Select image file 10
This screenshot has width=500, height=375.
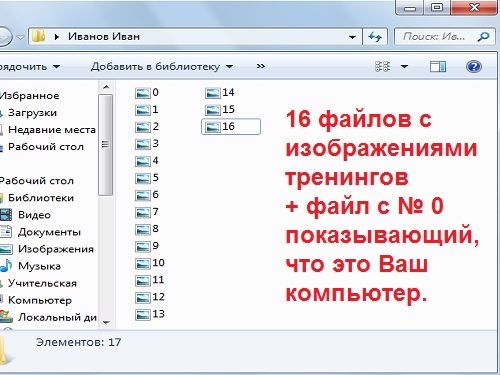(x=150, y=263)
